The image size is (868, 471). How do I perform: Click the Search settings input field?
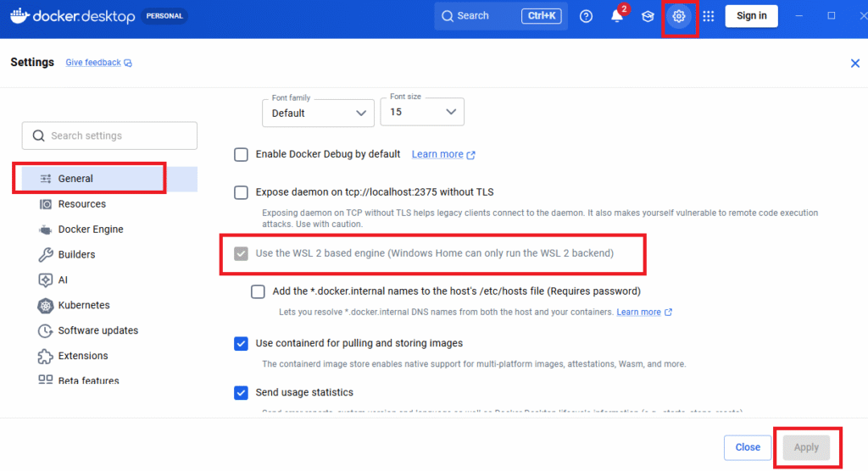(109, 136)
